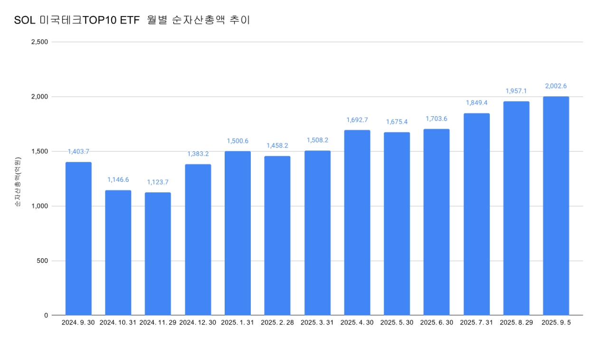Click the data label 1,403.7
608x364 pixels.
(78, 151)
